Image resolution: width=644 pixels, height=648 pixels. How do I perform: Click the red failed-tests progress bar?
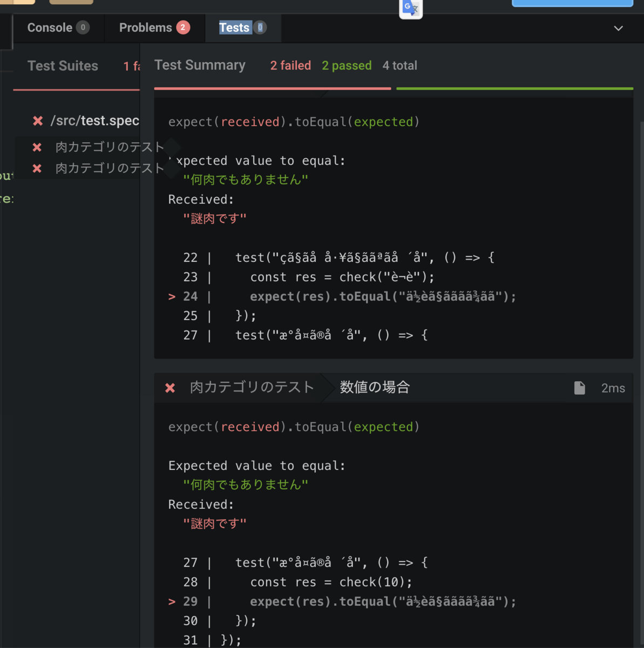point(272,88)
